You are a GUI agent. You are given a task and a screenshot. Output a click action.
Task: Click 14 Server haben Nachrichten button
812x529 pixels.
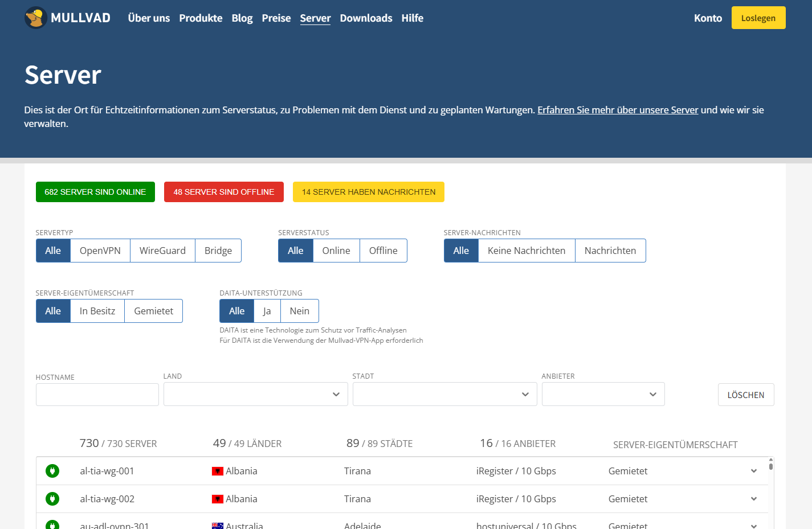(369, 192)
